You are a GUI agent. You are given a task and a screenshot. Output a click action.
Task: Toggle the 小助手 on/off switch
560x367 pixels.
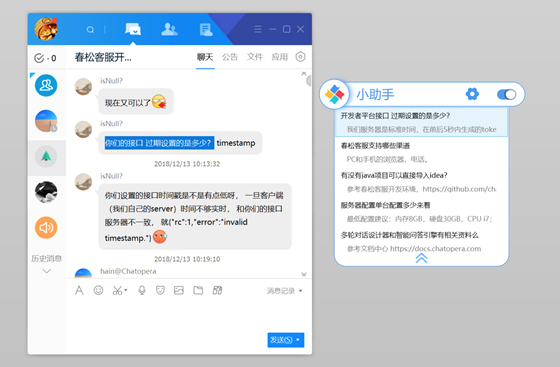point(506,94)
